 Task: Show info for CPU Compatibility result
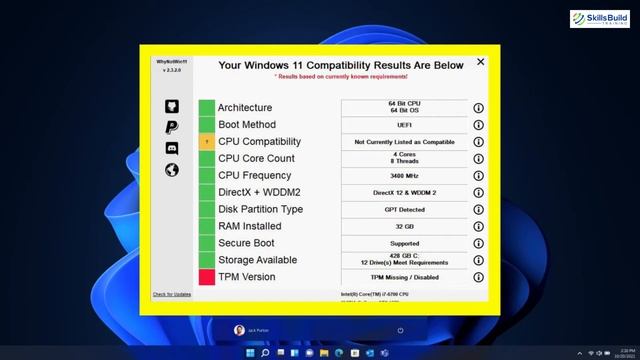pos(478,142)
